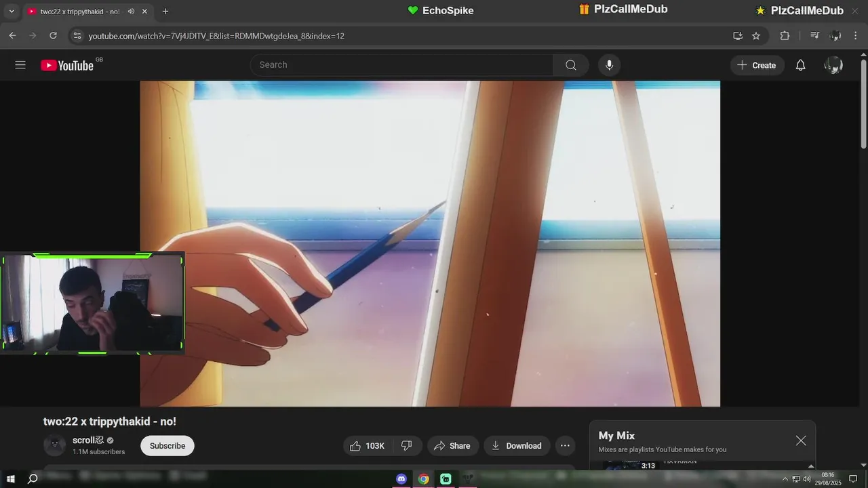Screen dimensions: 868x488
Task: Open the Chrome extensions puzzle icon
Action: coord(785,36)
